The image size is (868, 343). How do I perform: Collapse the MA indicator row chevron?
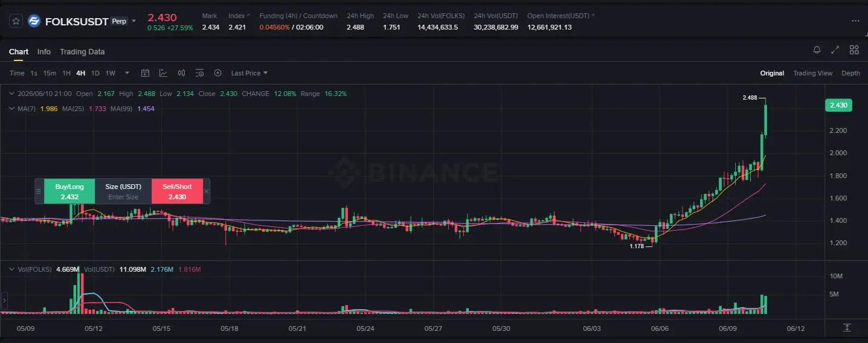click(11, 108)
